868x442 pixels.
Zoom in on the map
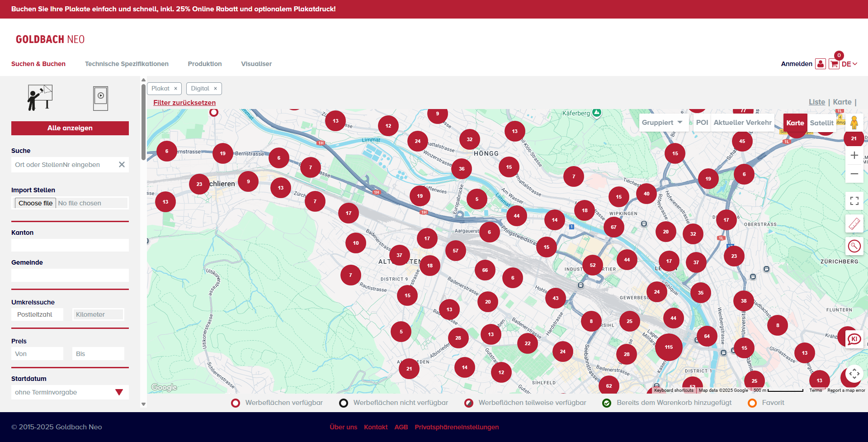[x=854, y=156]
